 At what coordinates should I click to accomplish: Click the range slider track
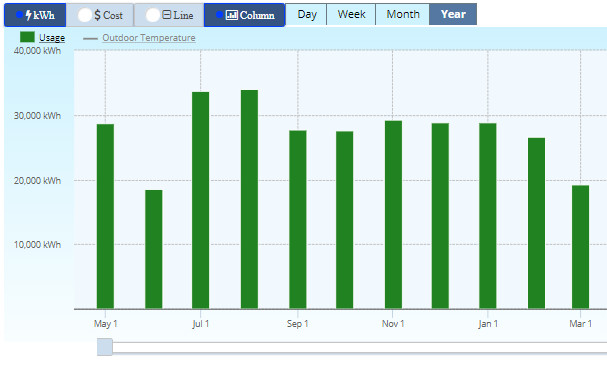(360, 347)
